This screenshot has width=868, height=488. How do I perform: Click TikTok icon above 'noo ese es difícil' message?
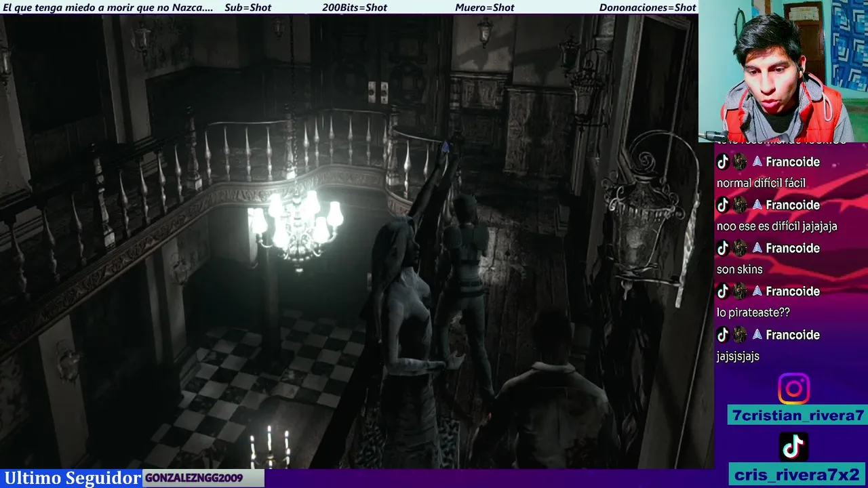click(x=723, y=205)
